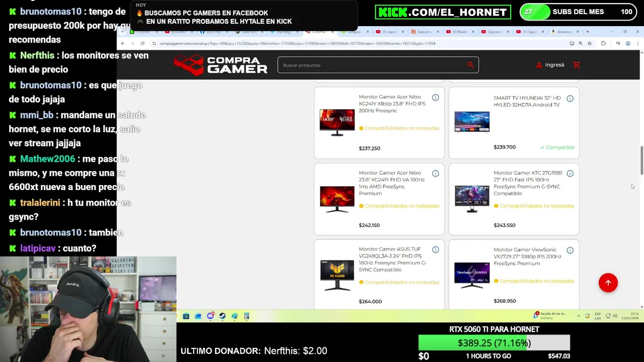Click the taskbar volume speaker icon
Screen dimensions: 644x362
point(615,316)
